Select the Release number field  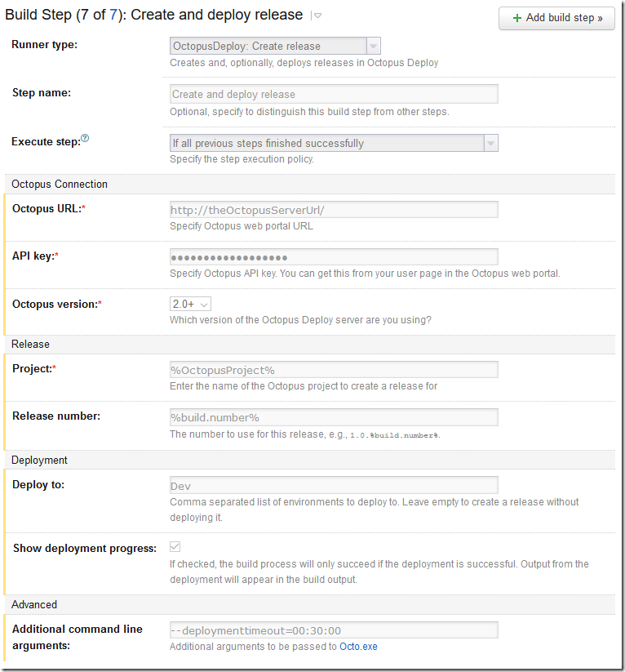[332, 417]
